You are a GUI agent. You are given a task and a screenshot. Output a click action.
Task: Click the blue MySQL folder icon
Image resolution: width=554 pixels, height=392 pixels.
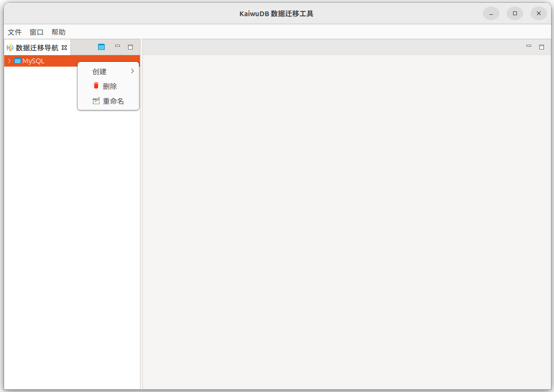click(18, 61)
